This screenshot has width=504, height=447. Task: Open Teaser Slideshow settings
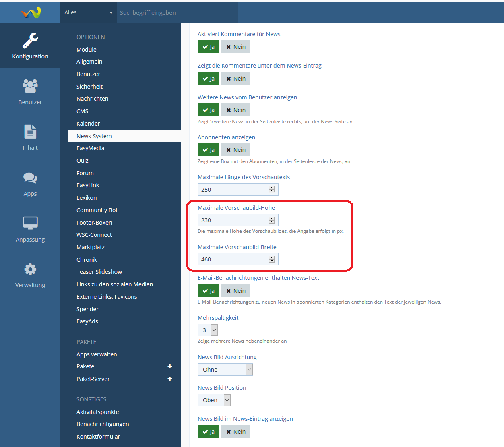[99, 272]
